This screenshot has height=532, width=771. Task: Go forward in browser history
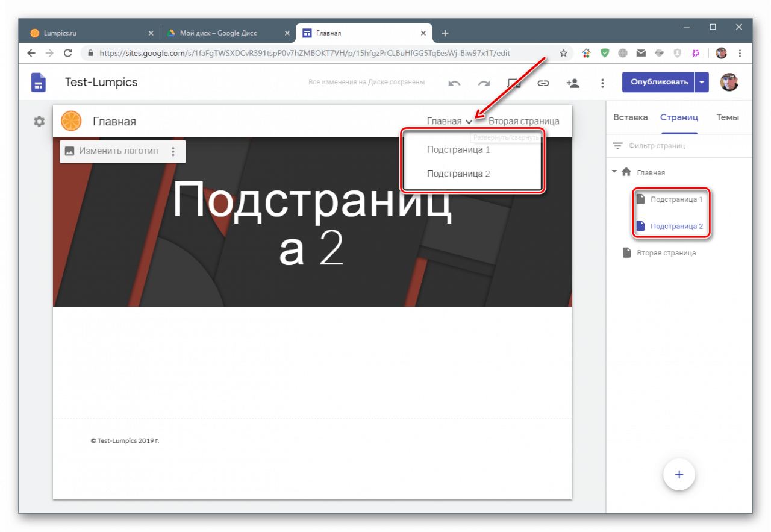click(49, 53)
